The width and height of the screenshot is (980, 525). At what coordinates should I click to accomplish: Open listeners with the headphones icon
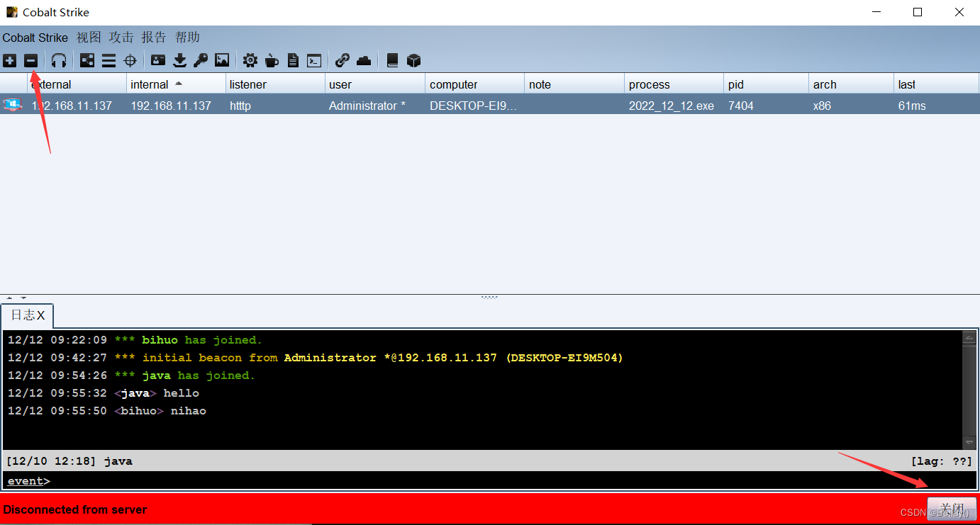(59, 61)
